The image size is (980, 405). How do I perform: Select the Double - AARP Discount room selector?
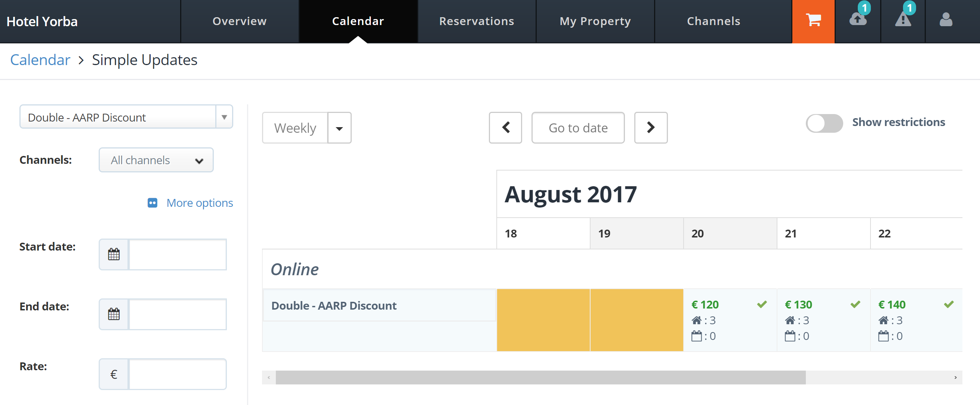126,117
